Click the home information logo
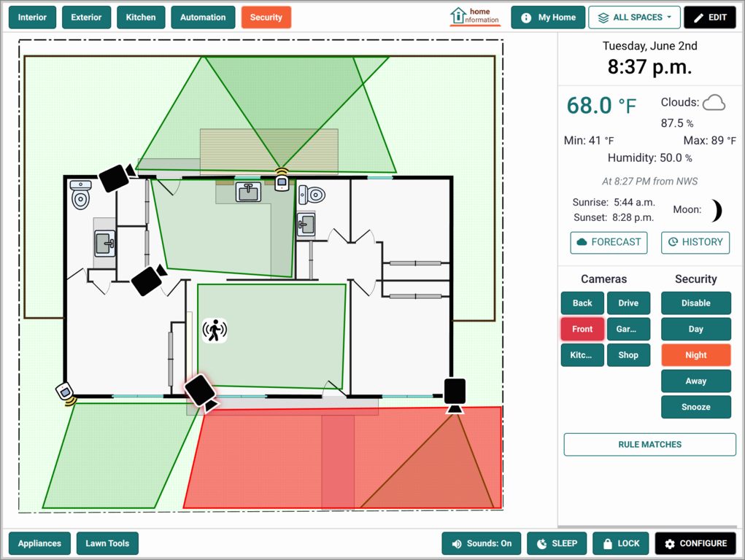745x560 pixels. [x=474, y=17]
